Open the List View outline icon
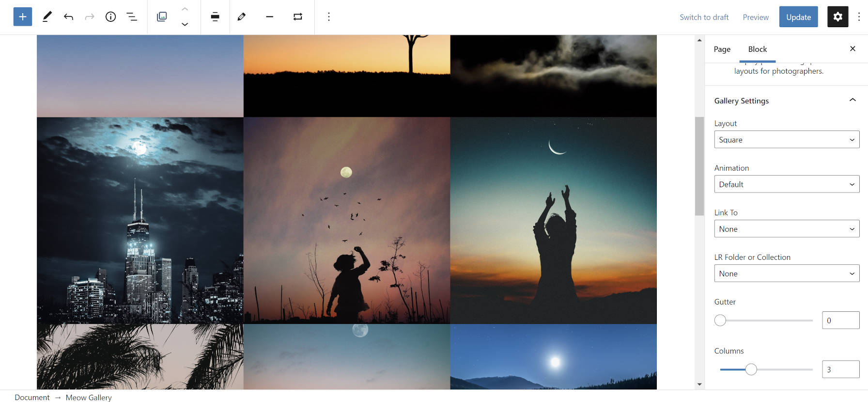Screen dimensions: 868x402 pos(132,17)
